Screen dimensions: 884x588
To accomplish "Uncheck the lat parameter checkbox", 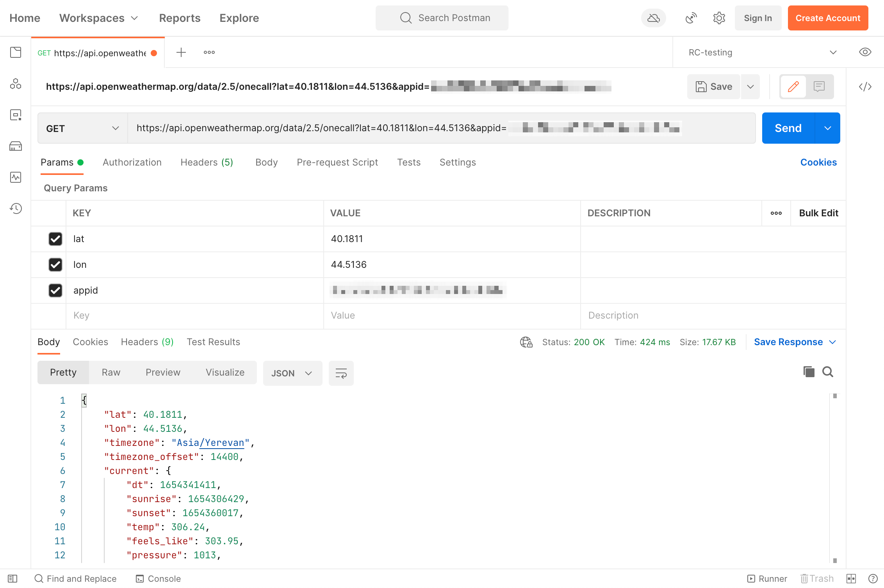I will 55,239.
